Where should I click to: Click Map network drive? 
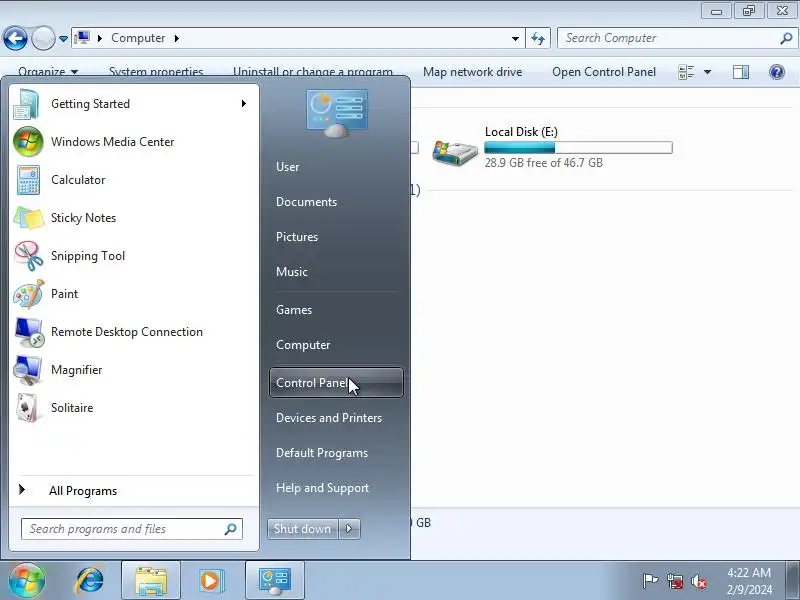coord(472,72)
